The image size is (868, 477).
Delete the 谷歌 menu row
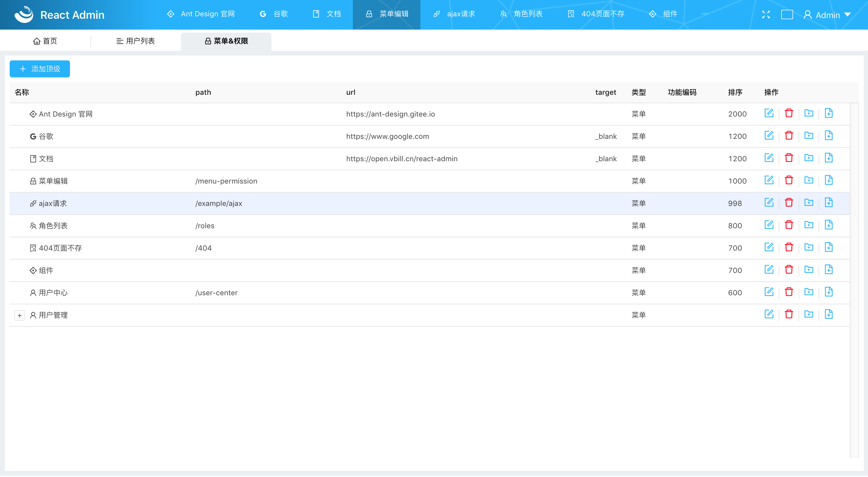tap(788, 135)
